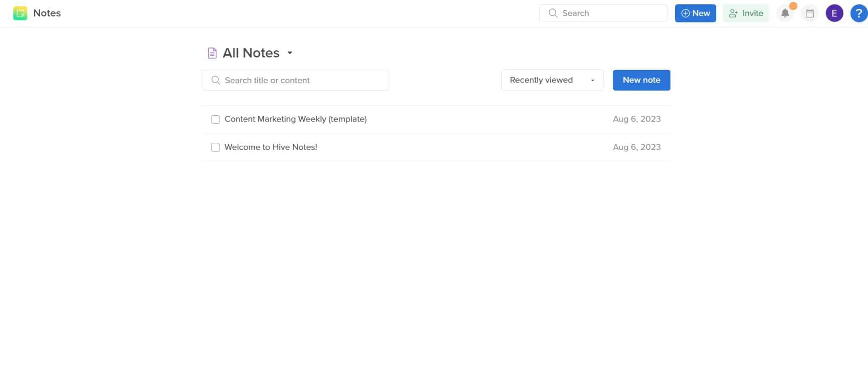The image size is (868, 374).
Task: Click the Notes title in the header
Action: [47, 13]
